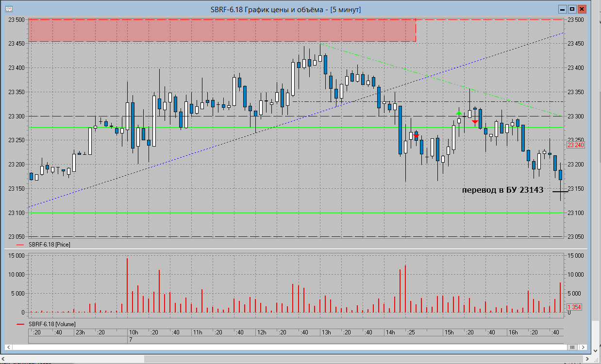Click the chart horizontal scrollbar thumb
The image size is (601, 364).
[x=573, y=347]
